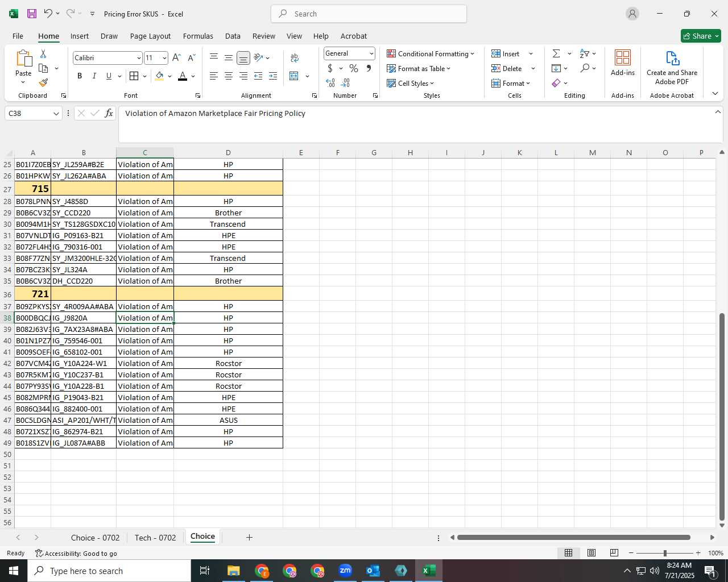Image resolution: width=728 pixels, height=582 pixels.
Task: Toggle Top Align vertical alignment
Action: (x=214, y=57)
